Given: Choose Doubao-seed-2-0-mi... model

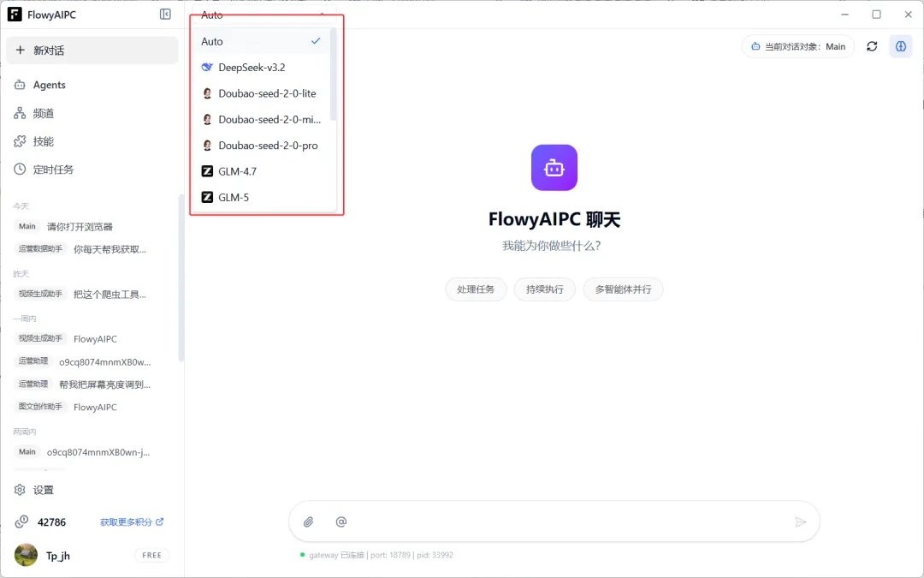Looking at the screenshot, I should (x=262, y=119).
